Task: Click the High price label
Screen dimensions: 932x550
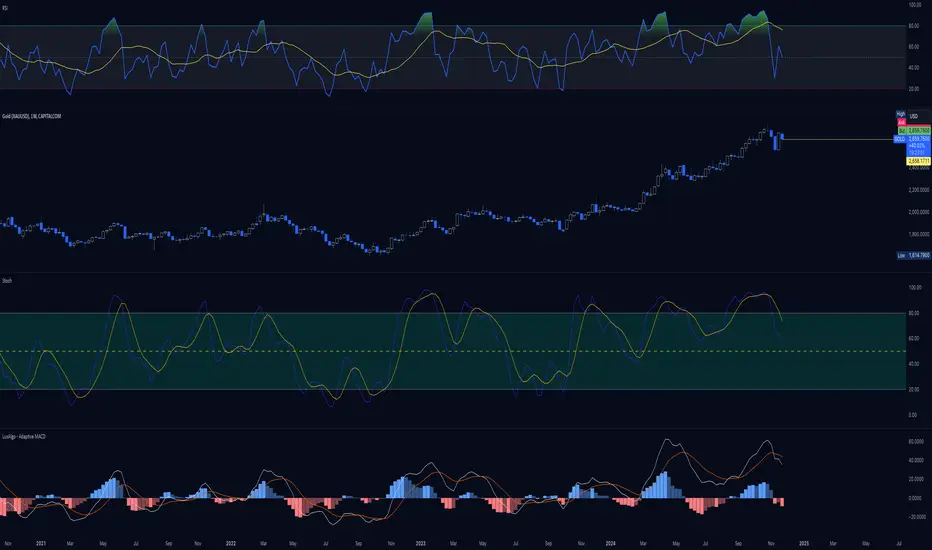Action: click(901, 114)
